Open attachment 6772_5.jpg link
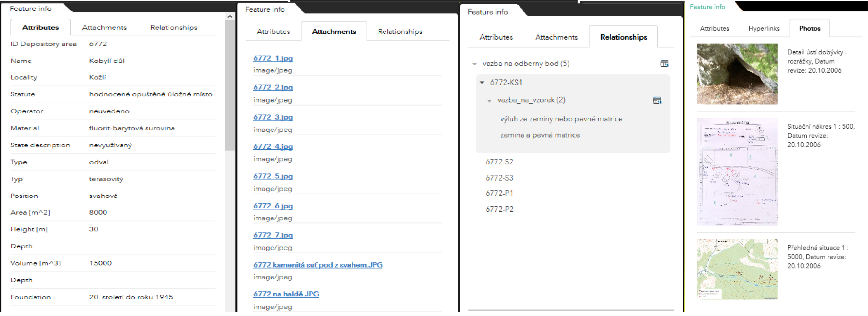Image resolution: width=868 pixels, height=316 pixels. coord(273,176)
